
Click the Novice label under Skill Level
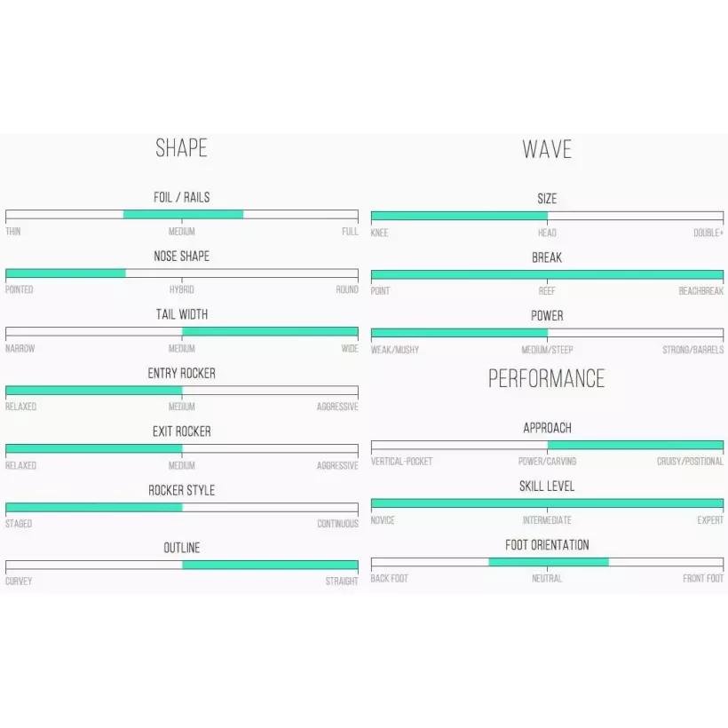coord(383,520)
